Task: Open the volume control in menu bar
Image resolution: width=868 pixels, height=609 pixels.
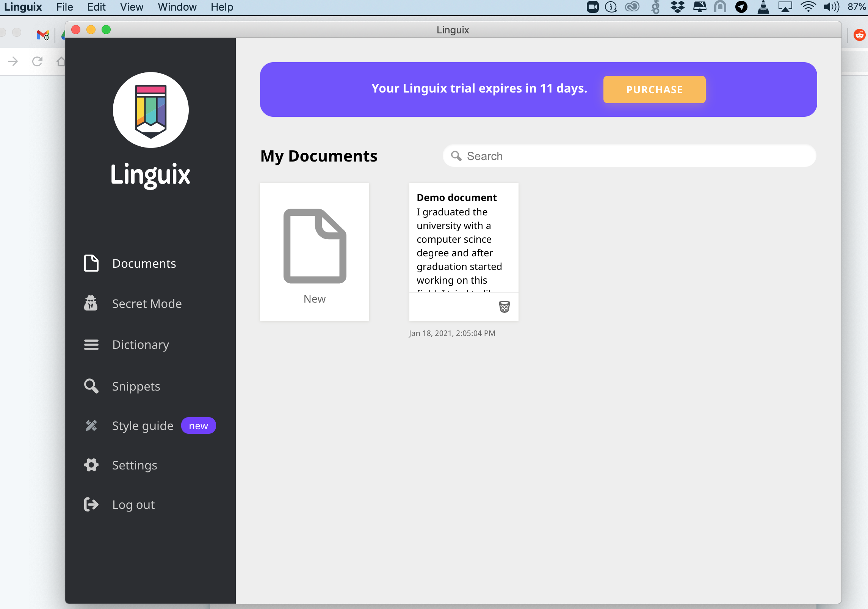Action: pyautogui.click(x=831, y=7)
